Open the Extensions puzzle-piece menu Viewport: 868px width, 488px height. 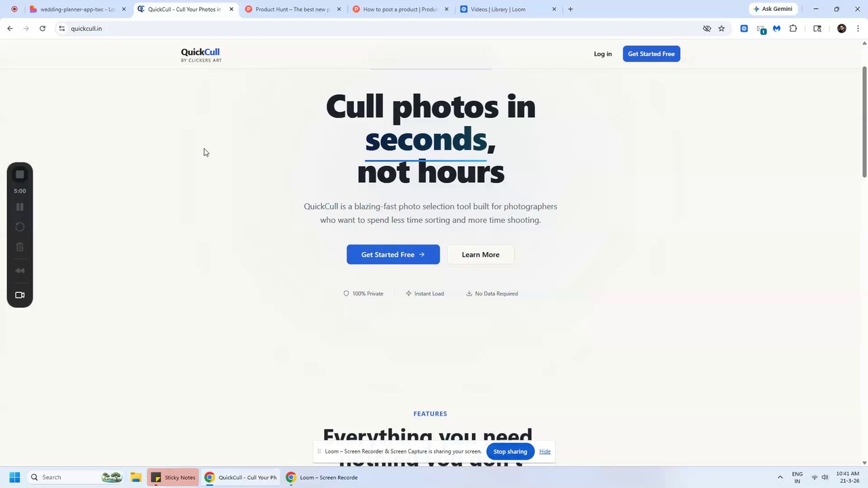(x=793, y=28)
